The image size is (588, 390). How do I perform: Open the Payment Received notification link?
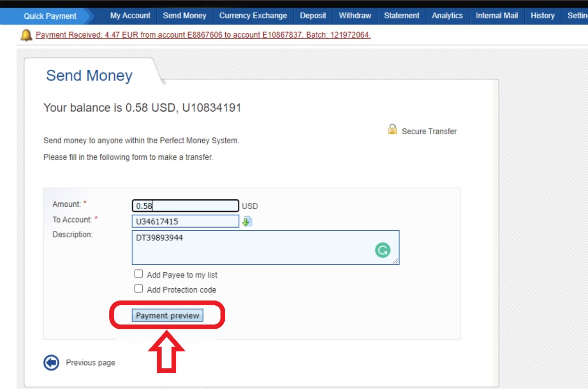coord(203,35)
